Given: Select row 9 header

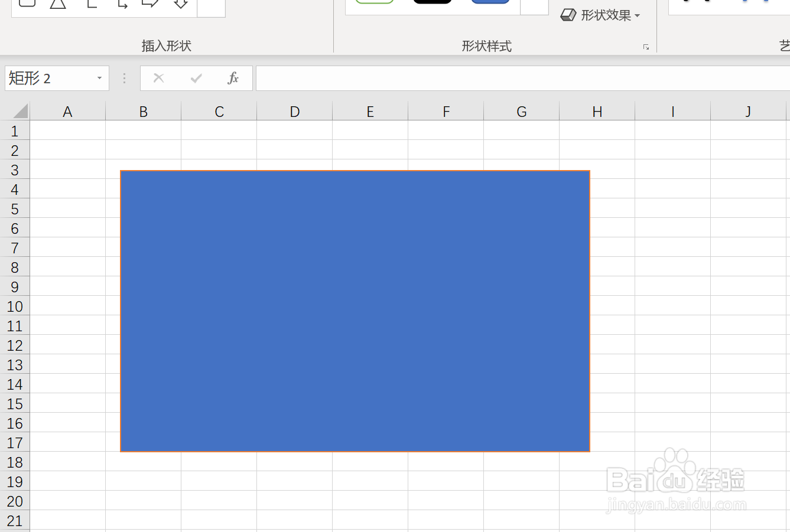Looking at the screenshot, I should [x=15, y=286].
